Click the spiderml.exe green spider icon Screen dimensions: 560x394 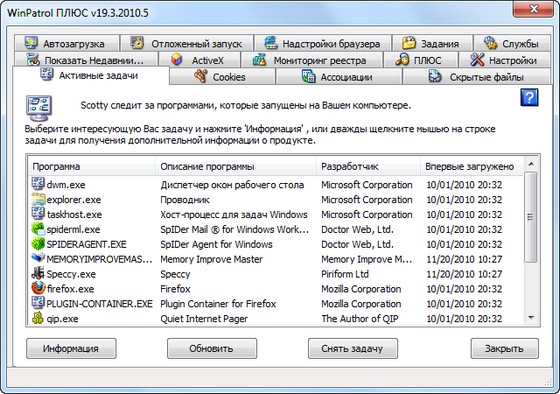(x=38, y=229)
